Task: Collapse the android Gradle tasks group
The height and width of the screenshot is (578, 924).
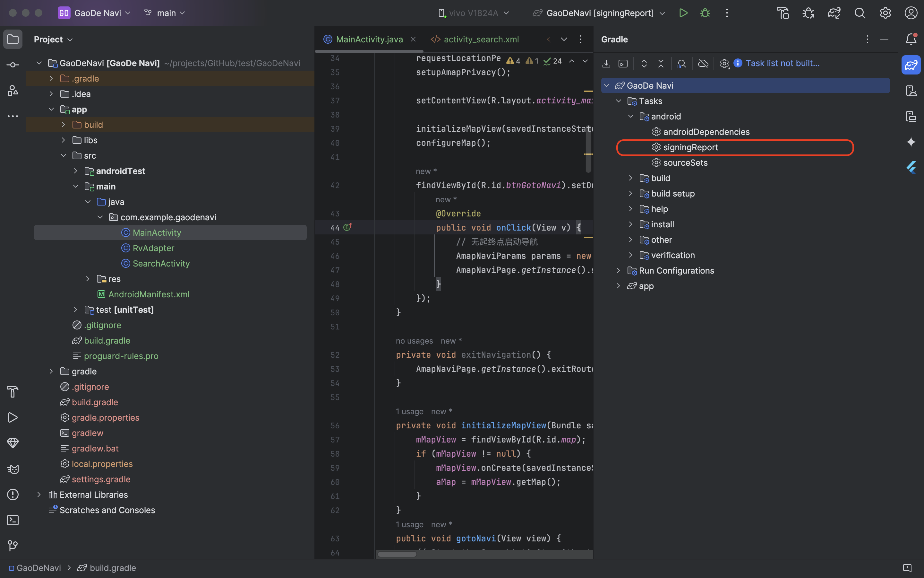Action: pos(631,116)
